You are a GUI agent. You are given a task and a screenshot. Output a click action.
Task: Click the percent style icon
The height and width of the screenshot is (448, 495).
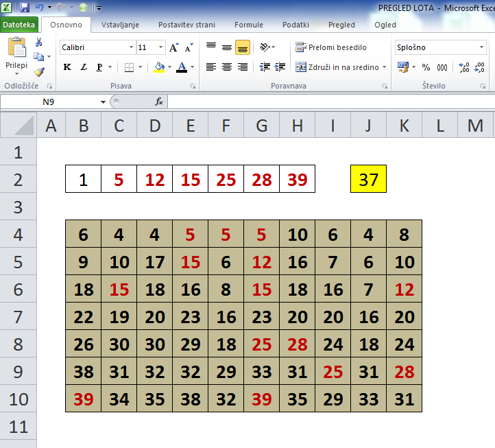(426, 67)
